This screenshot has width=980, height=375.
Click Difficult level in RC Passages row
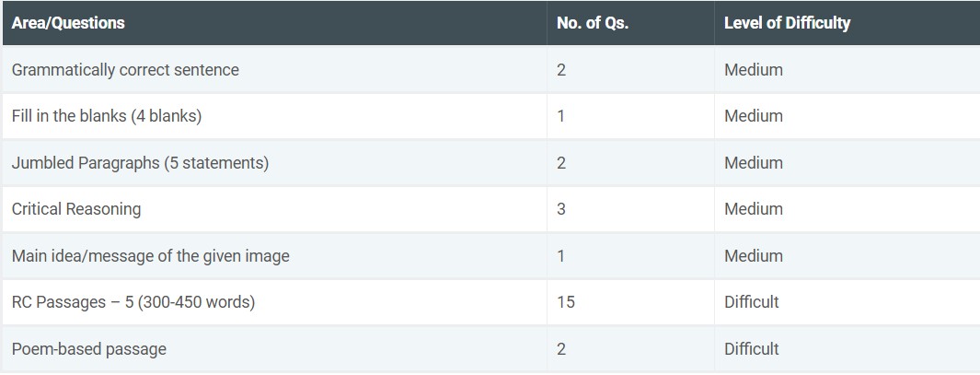(x=752, y=302)
